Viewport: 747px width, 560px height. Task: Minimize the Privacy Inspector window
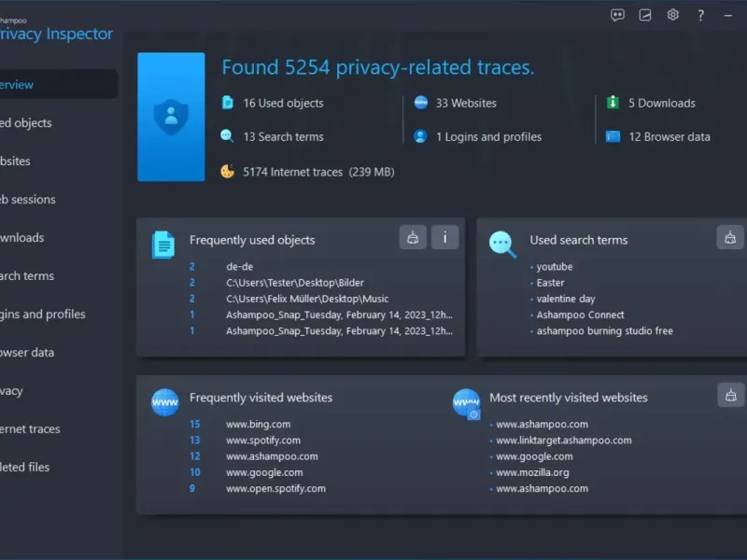coord(728,16)
